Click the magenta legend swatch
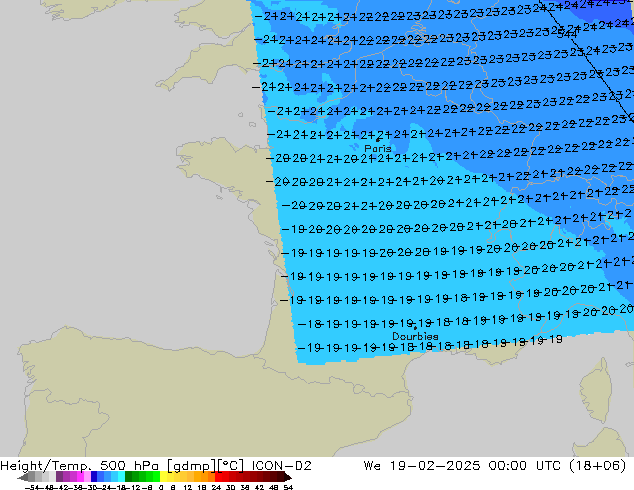The image size is (634, 490). 80,477
